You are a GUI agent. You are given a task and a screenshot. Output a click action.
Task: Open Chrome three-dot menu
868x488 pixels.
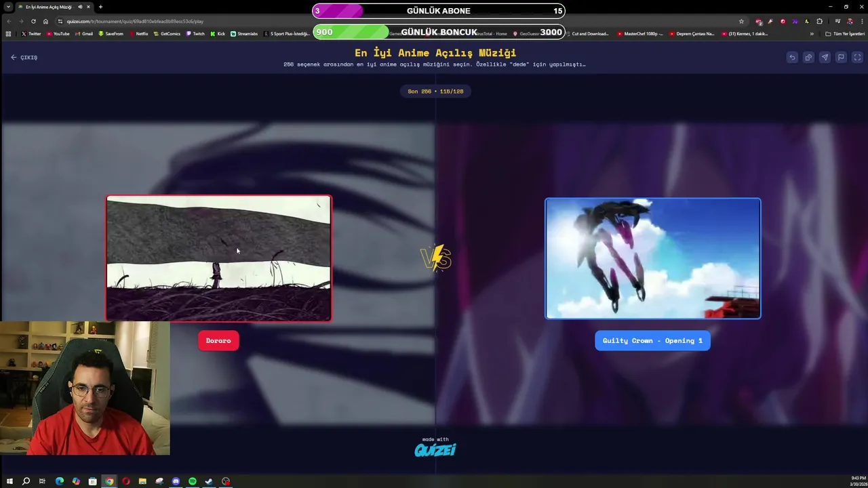tap(861, 21)
